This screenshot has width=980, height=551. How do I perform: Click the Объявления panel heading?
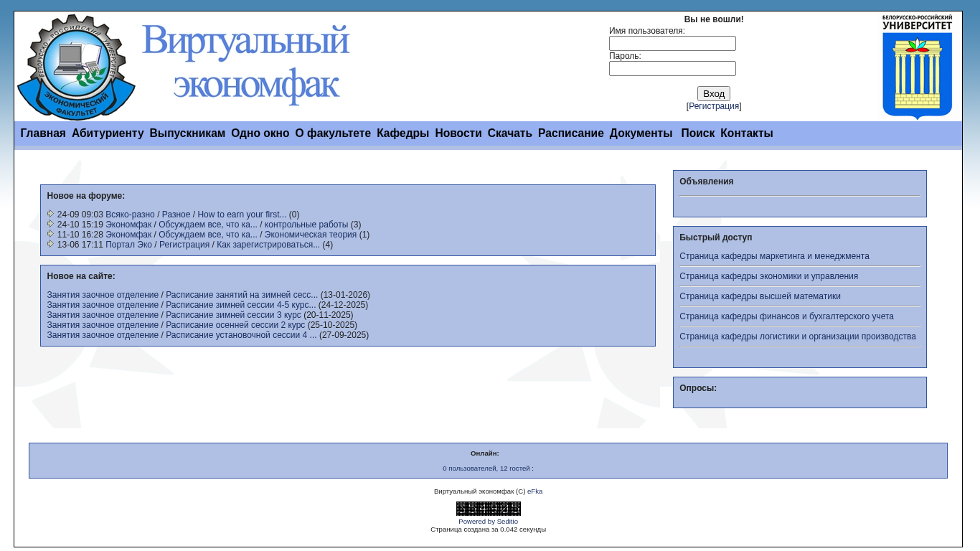[707, 182]
